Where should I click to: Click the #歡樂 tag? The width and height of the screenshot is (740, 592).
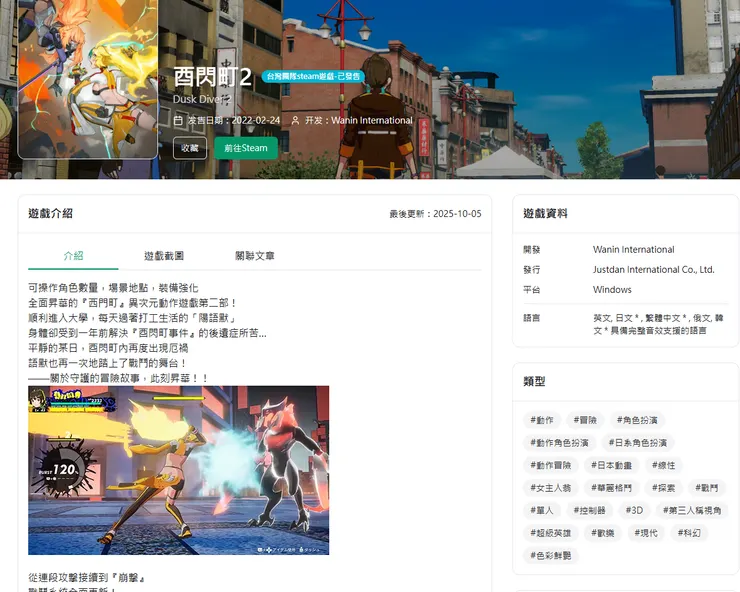pyautogui.click(x=603, y=533)
